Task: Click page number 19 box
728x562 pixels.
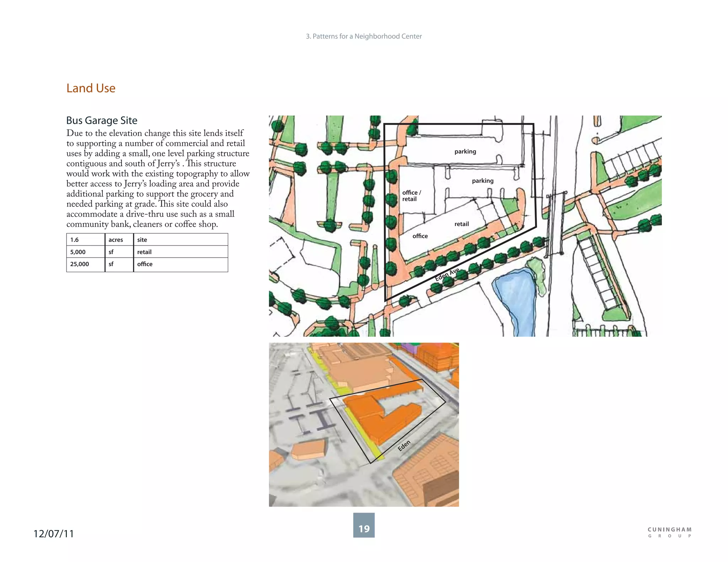Action: [x=364, y=525]
